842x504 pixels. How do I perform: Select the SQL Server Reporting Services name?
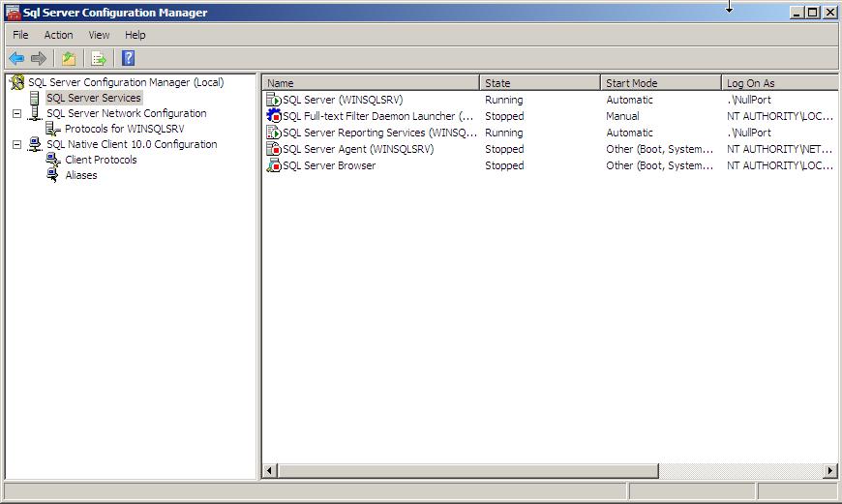coord(379,133)
